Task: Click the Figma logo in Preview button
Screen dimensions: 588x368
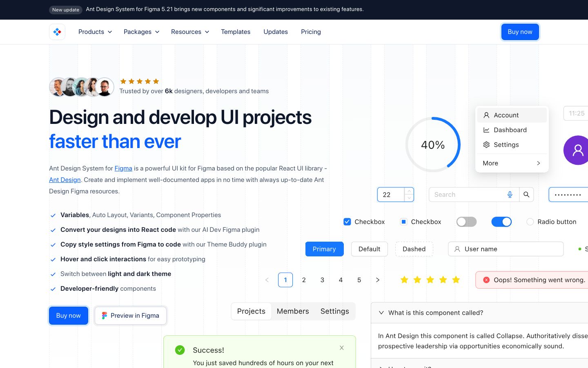Action: (x=105, y=316)
